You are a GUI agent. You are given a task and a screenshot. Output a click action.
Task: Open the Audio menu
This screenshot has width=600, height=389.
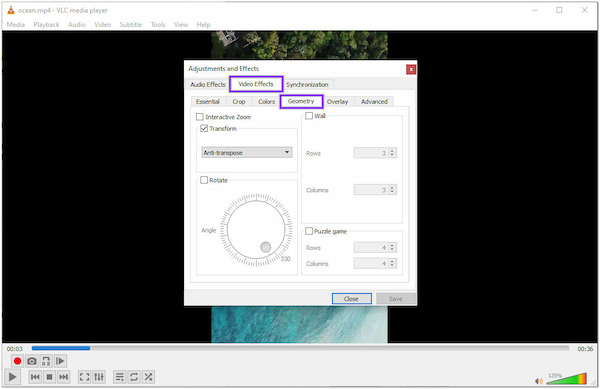(77, 24)
